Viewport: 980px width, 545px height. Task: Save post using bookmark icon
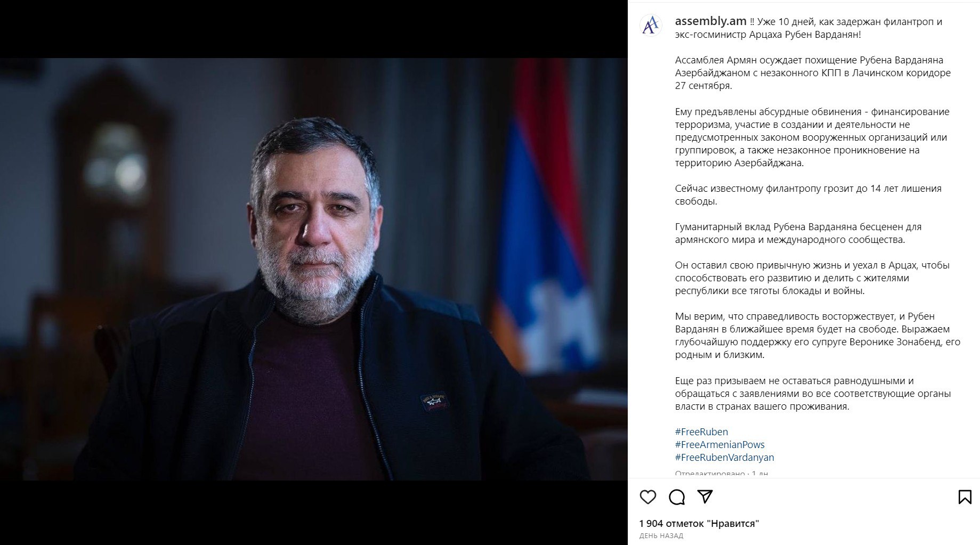tap(965, 497)
